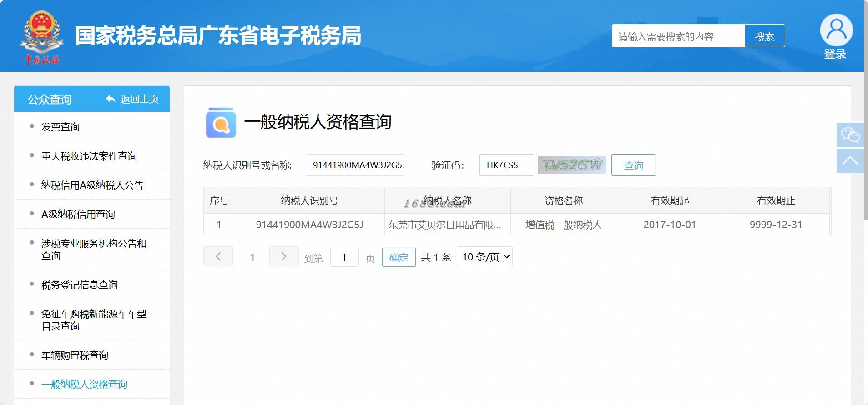This screenshot has width=868, height=405.
Task: Click 确定 to jump to page
Action: click(x=399, y=257)
